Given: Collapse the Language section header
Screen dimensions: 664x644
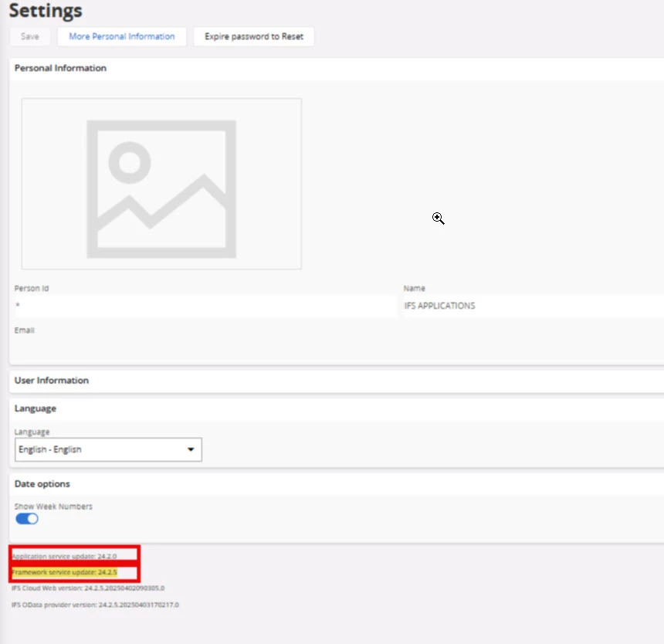Looking at the screenshot, I should 337,408.
